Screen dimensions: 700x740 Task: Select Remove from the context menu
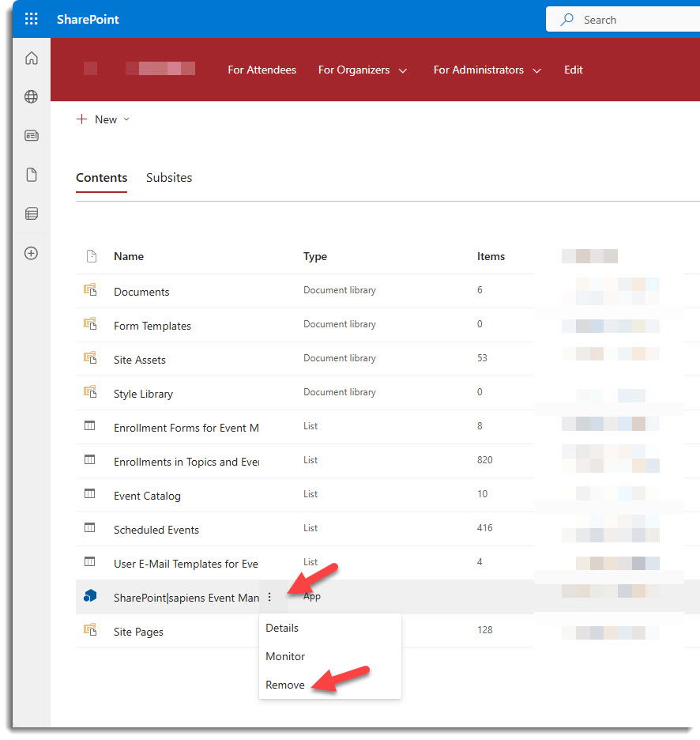click(x=284, y=685)
